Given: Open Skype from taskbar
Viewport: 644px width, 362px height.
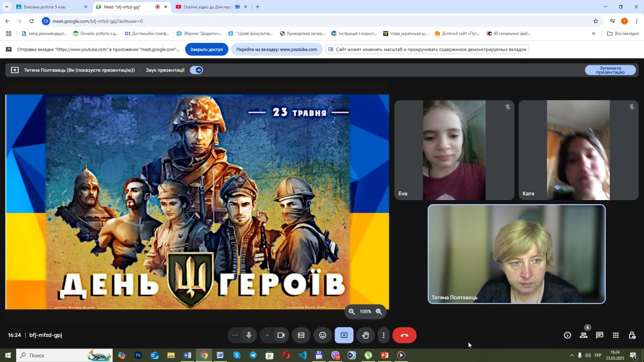Looking at the screenshot, I should 236,355.
